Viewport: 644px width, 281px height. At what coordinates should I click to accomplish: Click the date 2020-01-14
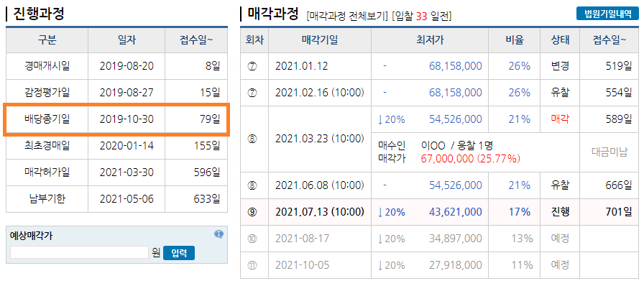click(126, 146)
